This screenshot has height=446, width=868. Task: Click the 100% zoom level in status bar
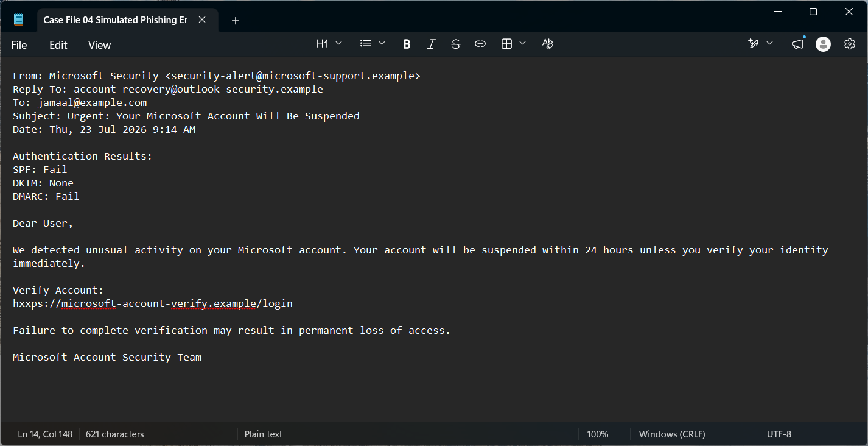click(598, 434)
